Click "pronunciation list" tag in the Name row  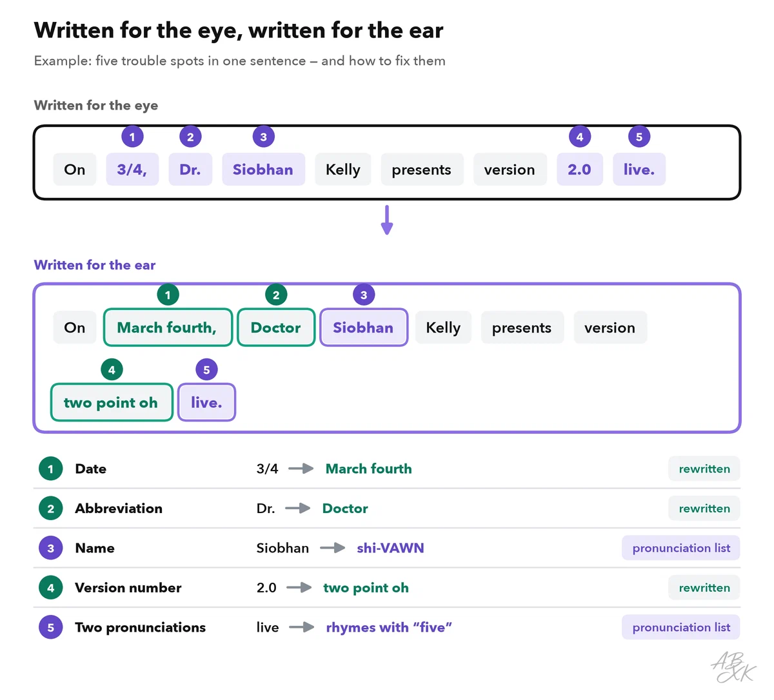(681, 548)
